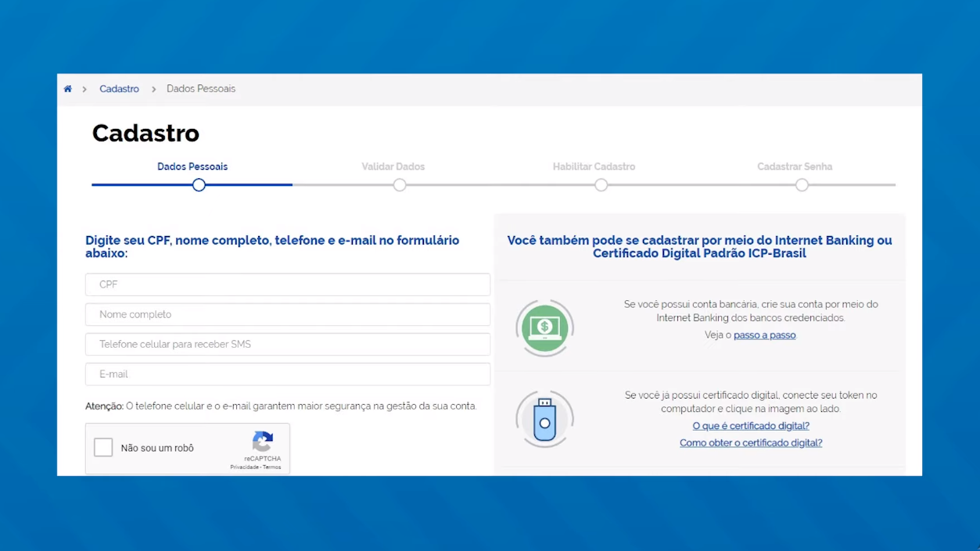Viewport: 980px width, 551px height.
Task: Open "Como obter o certificado digital?" link
Action: (751, 443)
